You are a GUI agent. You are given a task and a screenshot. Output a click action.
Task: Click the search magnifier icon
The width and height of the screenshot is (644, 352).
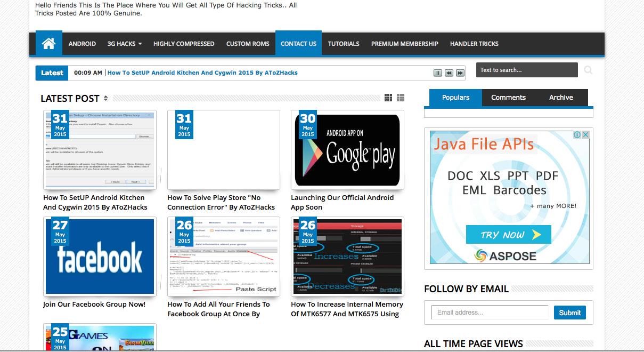tap(588, 70)
